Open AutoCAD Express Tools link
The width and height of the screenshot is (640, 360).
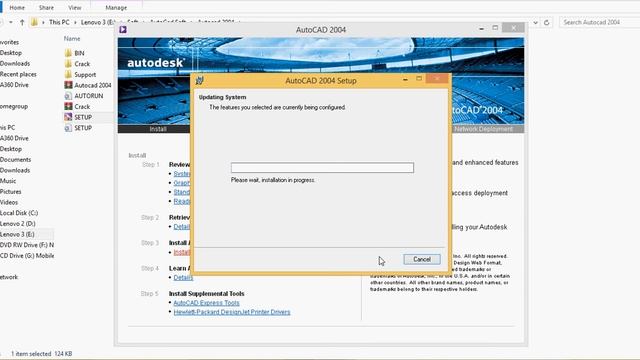click(x=206, y=302)
